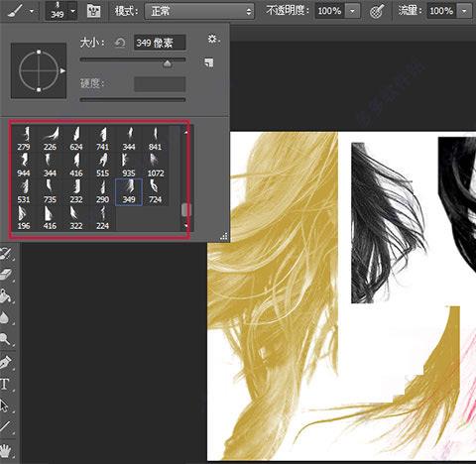The image size is (476, 464).
Task: Toggle tablet pressure for opacity
Action: pyautogui.click(x=377, y=11)
